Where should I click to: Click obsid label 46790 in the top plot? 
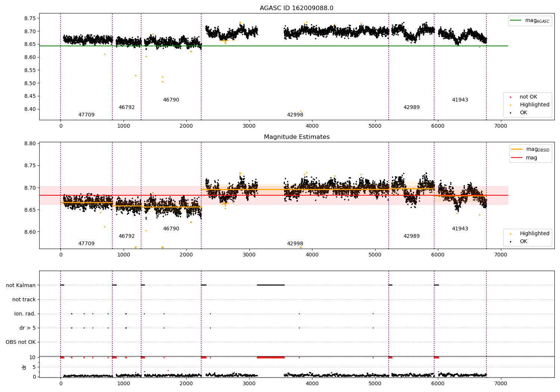(171, 100)
